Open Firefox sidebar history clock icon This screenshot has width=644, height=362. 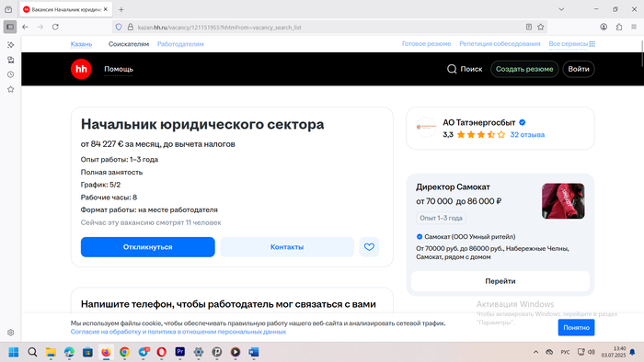pos(11,74)
